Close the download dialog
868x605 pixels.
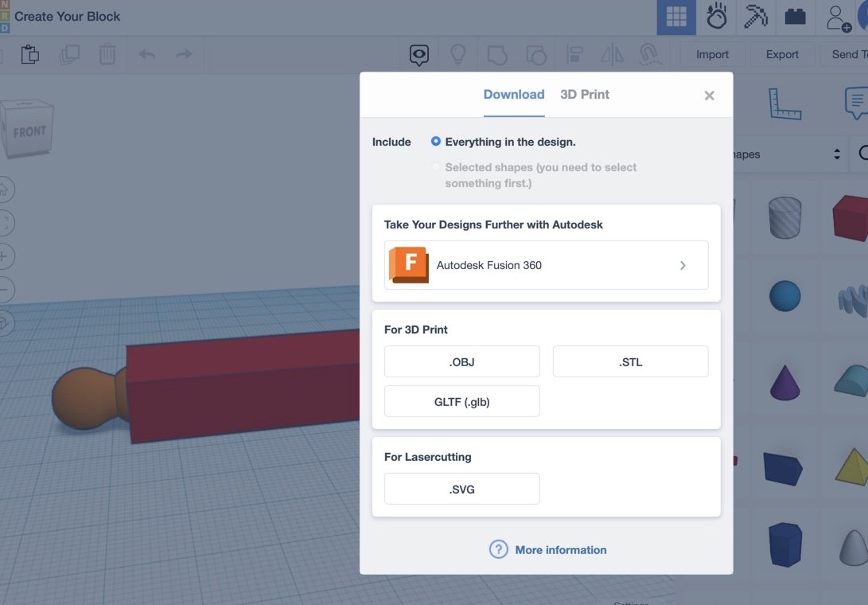click(x=709, y=96)
